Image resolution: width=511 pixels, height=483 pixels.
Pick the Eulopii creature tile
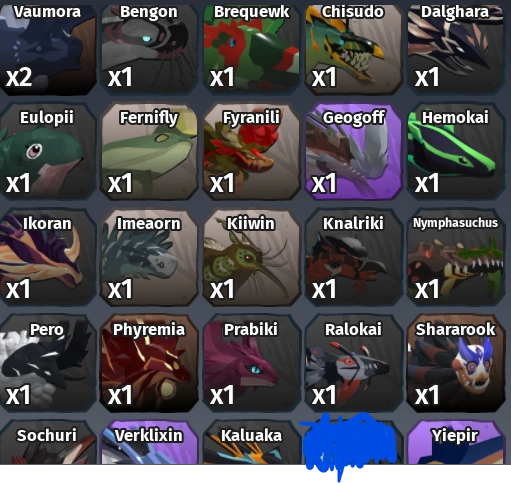click(48, 152)
